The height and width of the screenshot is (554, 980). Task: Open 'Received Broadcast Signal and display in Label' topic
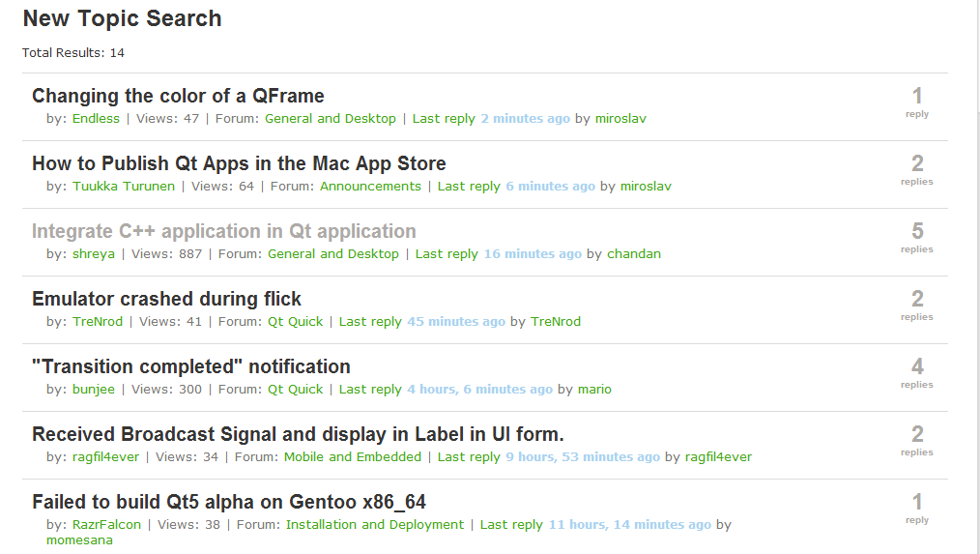[x=298, y=434]
